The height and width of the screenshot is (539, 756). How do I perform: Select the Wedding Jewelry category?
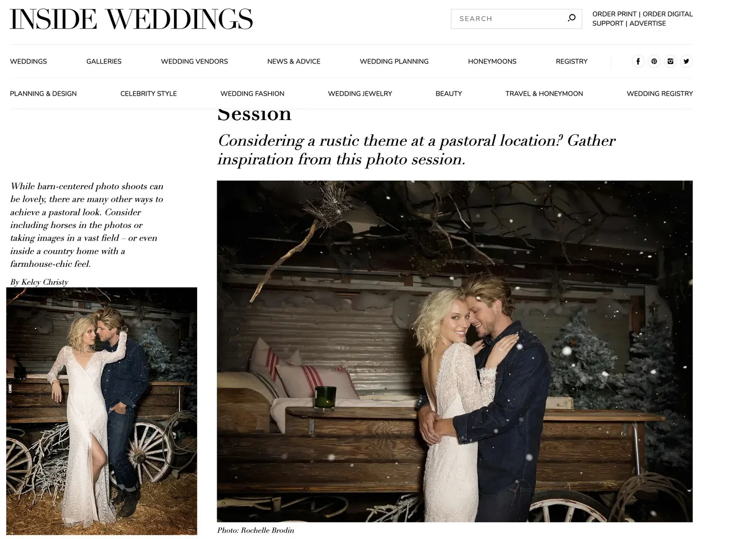(x=360, y=94)
